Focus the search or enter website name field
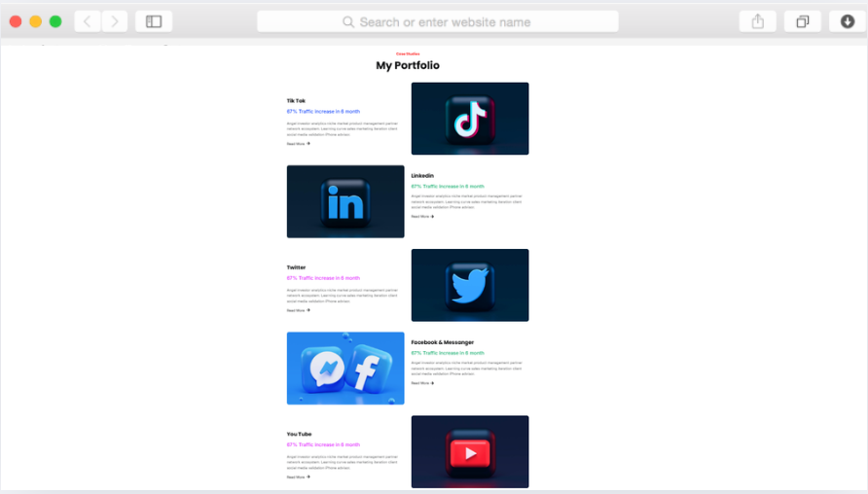The width and height of the screenshot is (868, 494). [x=445, y=21]
